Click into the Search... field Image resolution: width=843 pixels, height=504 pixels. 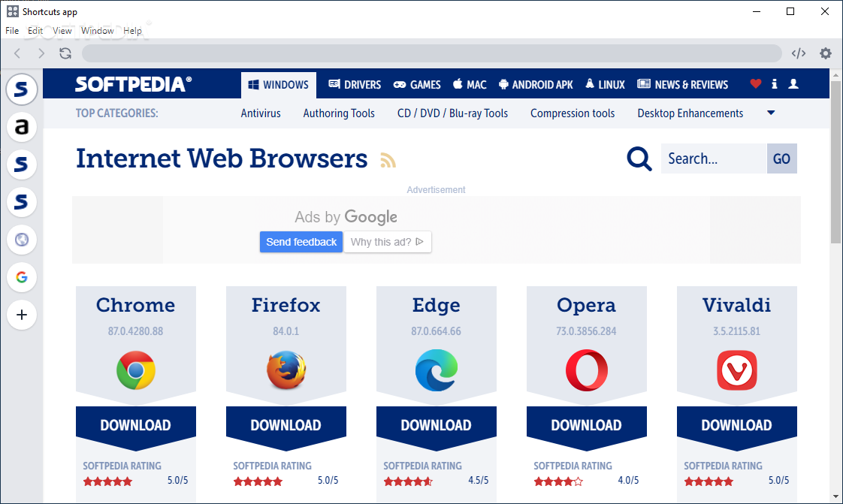[x=714, y=158]
